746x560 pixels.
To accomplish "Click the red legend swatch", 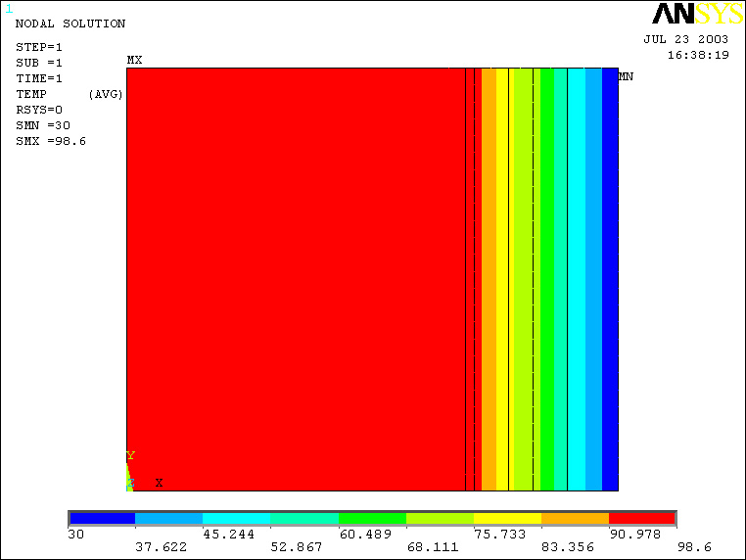I will (x=642, y=518).
